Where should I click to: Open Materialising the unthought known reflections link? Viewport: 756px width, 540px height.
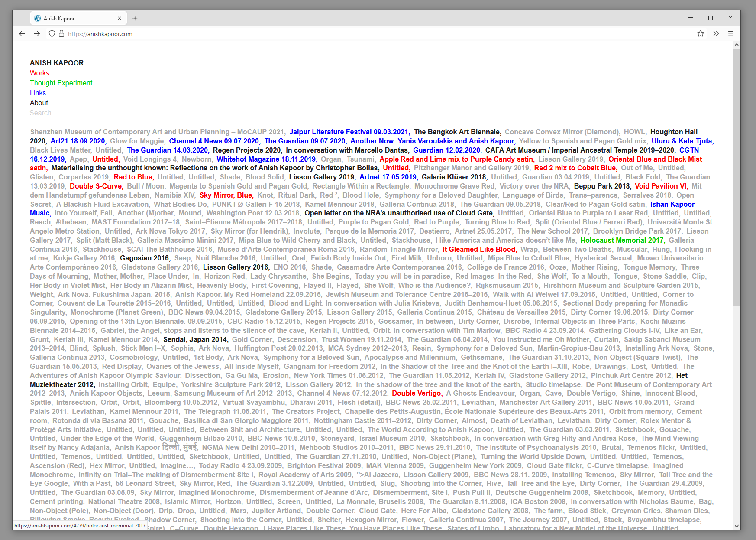(x=214, y=168)
